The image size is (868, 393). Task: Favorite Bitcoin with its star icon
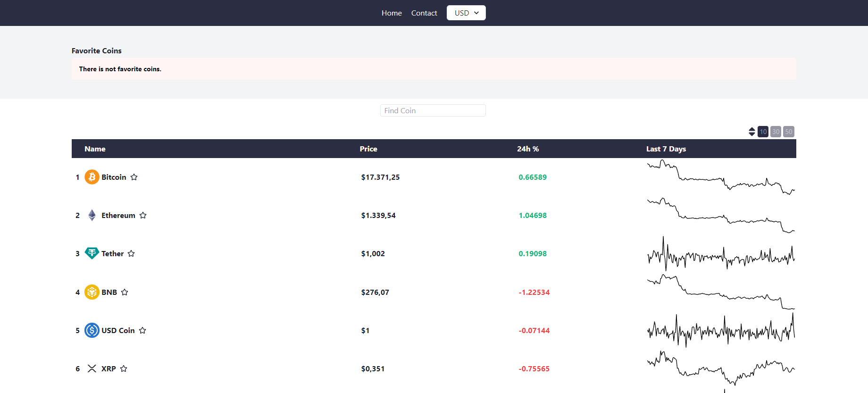tap(134, 177)
